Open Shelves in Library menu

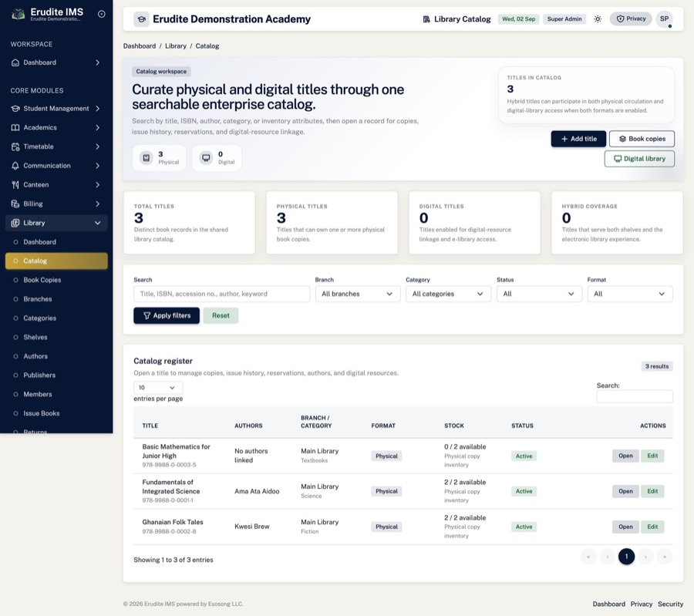pos(56,337)
